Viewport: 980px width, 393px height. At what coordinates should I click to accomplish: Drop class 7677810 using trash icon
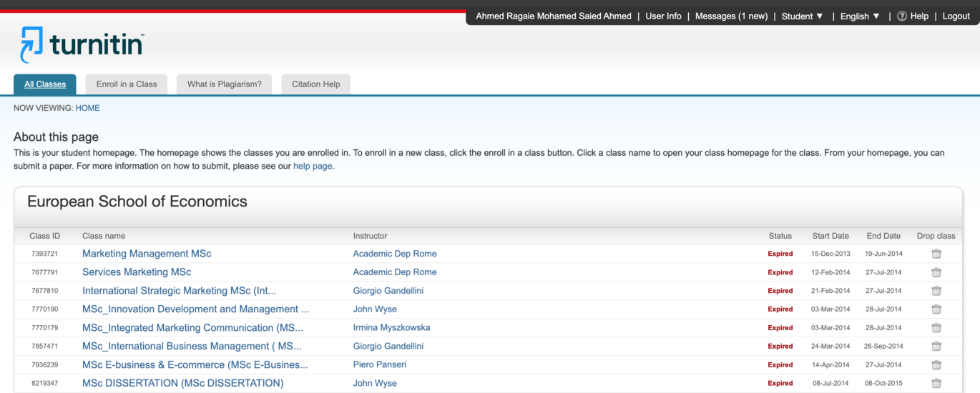936,291
